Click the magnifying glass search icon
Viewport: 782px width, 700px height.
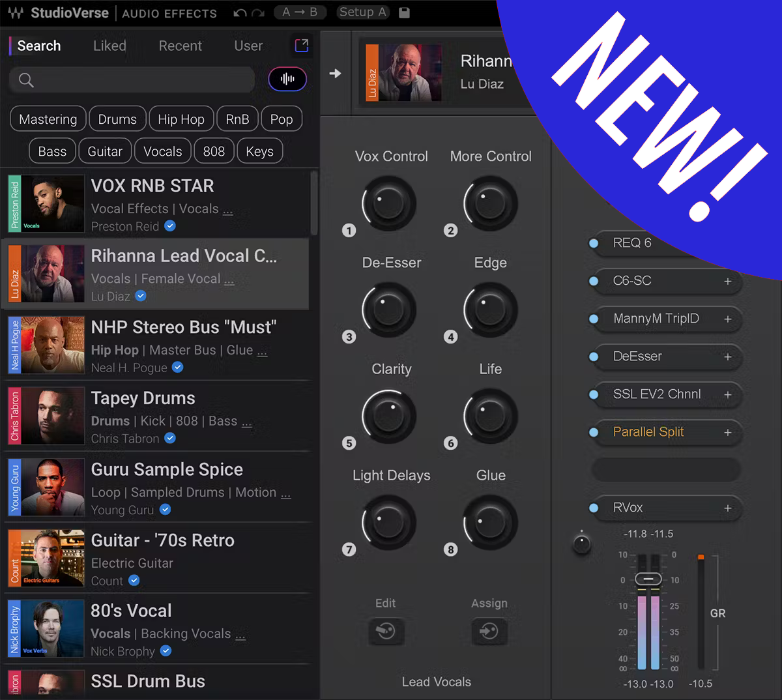point(26,80)
